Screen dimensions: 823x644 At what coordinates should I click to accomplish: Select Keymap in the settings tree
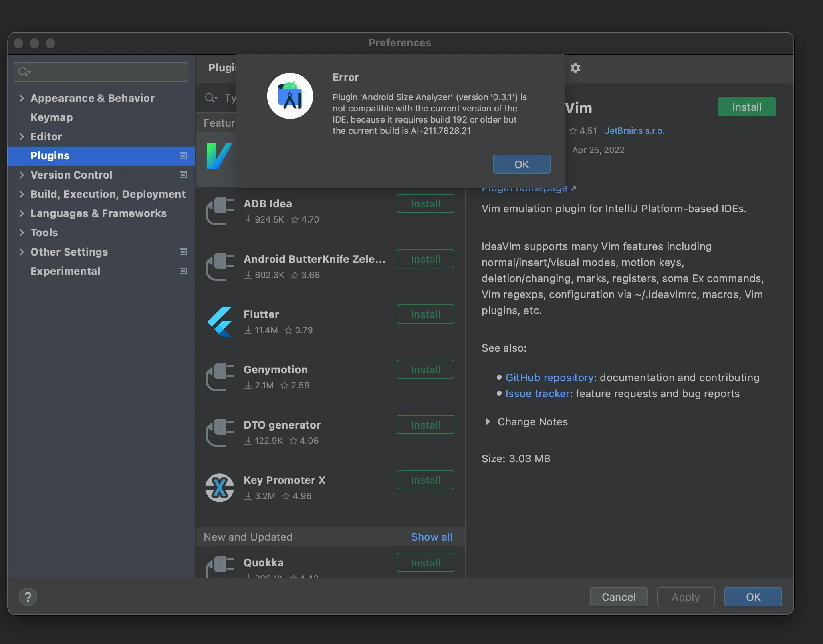click(52, 117)
